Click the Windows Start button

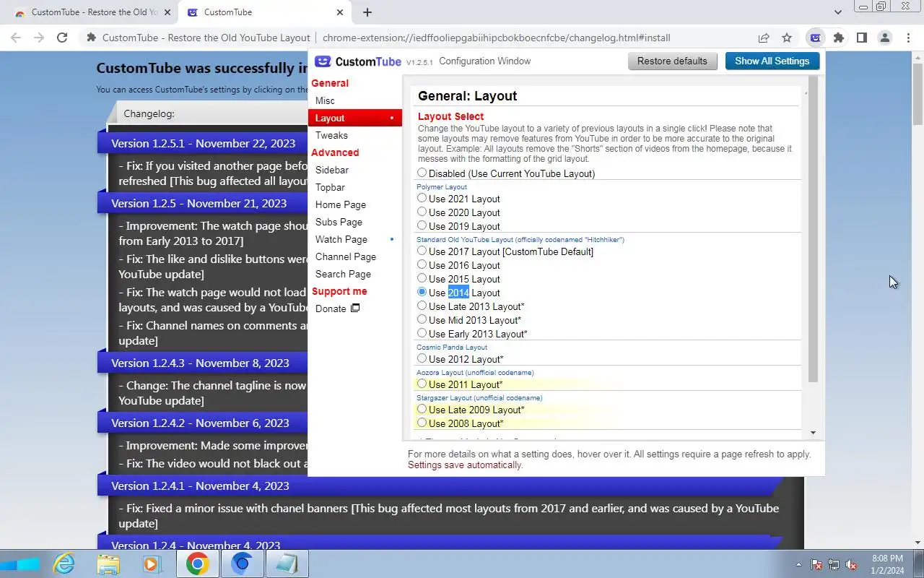coord(19,564)
